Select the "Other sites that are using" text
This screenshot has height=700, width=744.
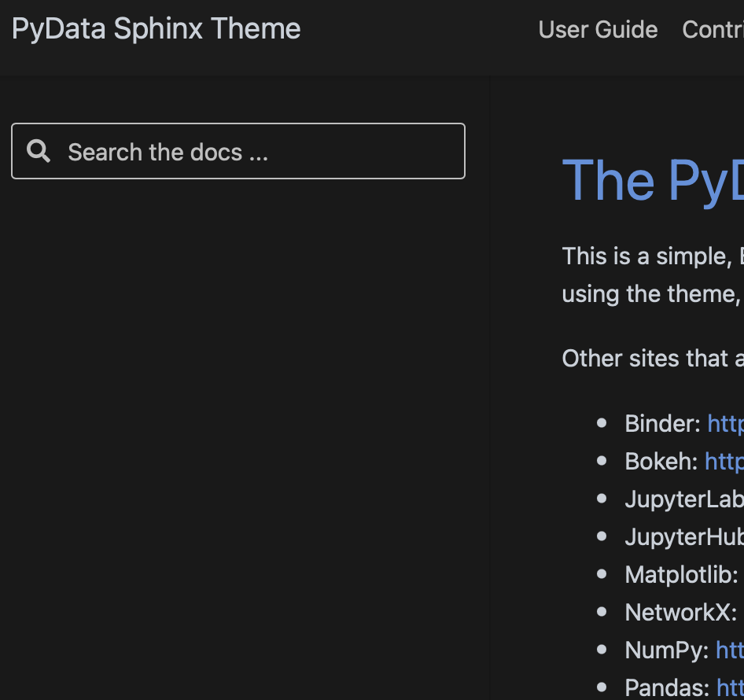pyautogui.click(x=652, y=358)
